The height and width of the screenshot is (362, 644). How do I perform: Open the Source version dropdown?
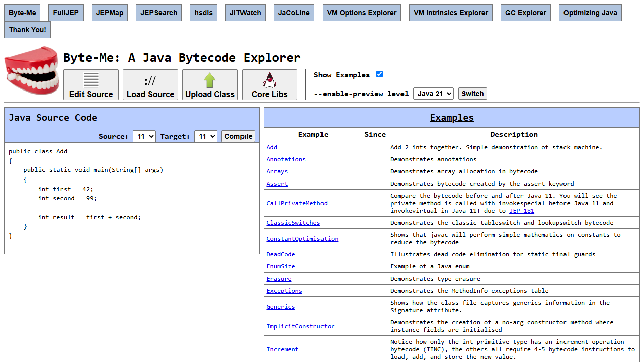pyautogui.click(x=144, y=136)
